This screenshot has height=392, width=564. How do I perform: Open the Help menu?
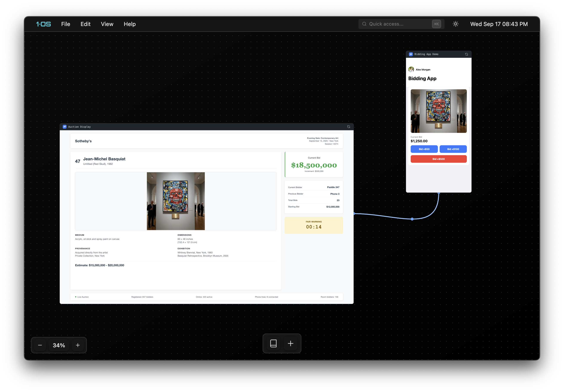130,24
